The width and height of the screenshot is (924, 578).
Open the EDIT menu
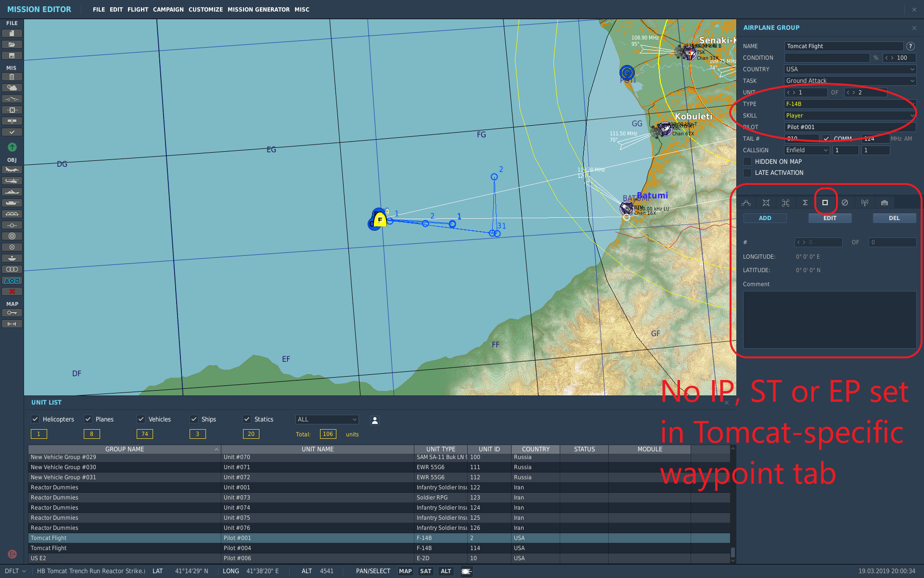click(x=116, y=10)
